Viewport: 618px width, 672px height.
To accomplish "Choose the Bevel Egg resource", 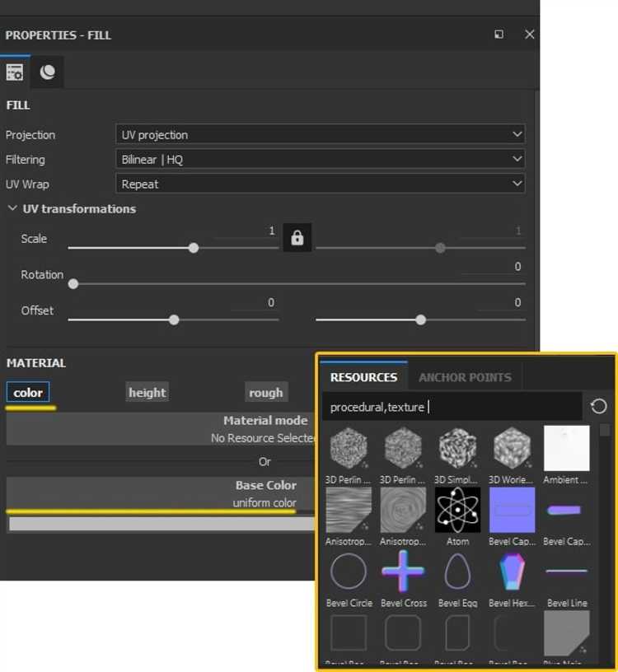I will click(457, 572).
